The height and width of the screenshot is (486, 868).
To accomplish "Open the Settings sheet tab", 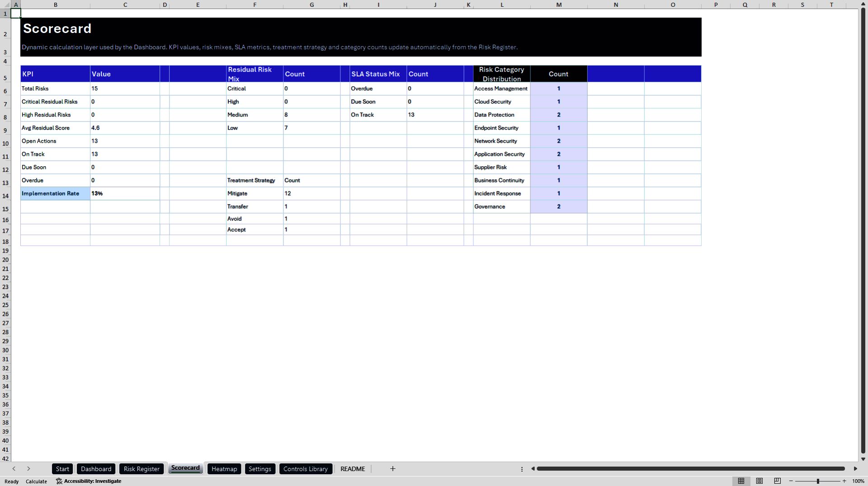I will (260, 469).
